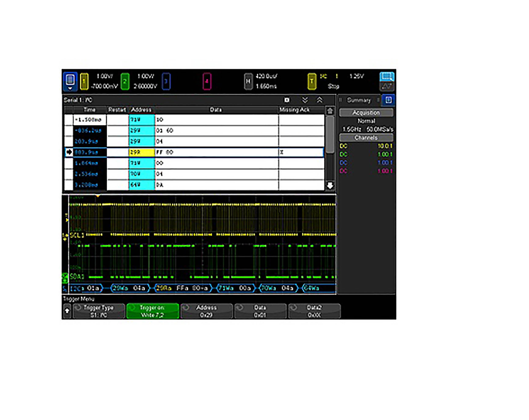Click the -700.00mV channel 1 offset
This screenshot has height=420, width=529.
click(x=104, y=86)
